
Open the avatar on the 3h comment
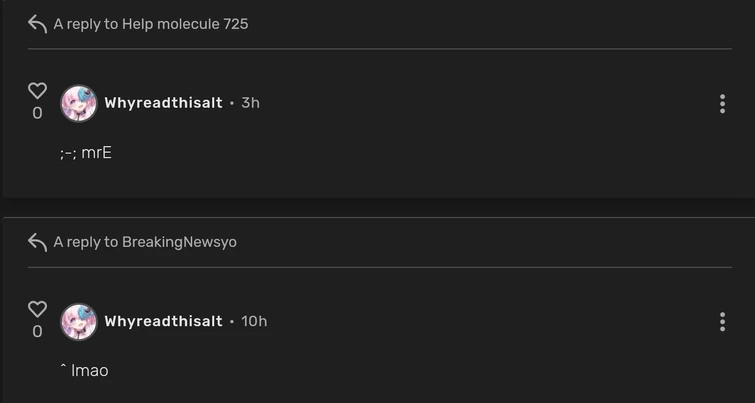coord(79,103)
